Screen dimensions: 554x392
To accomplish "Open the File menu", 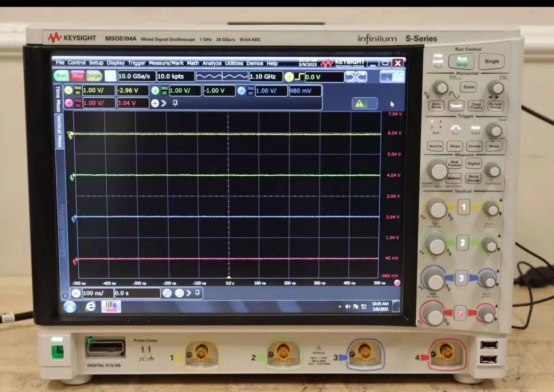I will point(60,63).
